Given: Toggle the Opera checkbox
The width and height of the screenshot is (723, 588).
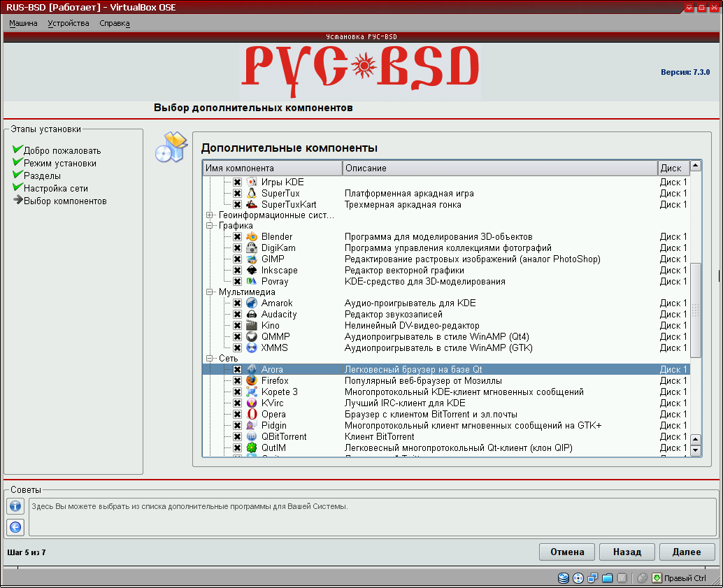Looking at the screenshot, I should (237, 414).
